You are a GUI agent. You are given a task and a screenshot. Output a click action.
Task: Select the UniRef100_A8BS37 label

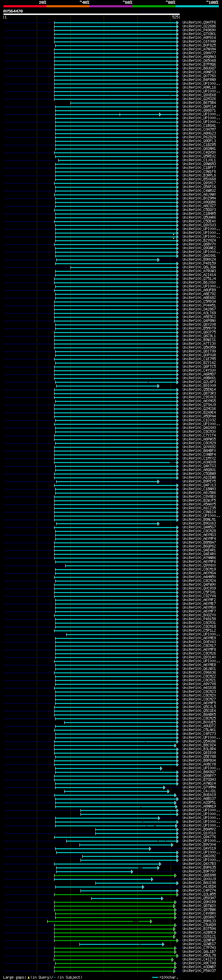(x=199, y=799)
